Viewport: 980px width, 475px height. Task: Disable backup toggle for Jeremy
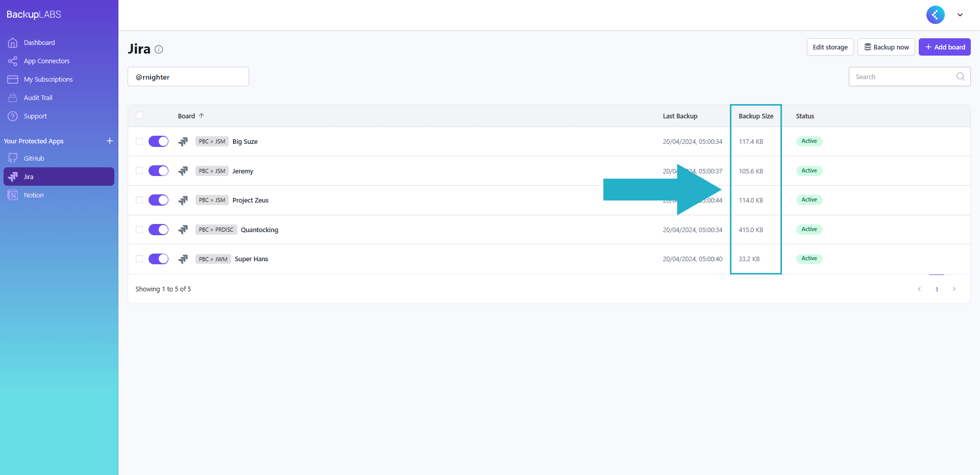tap(158, 170)
